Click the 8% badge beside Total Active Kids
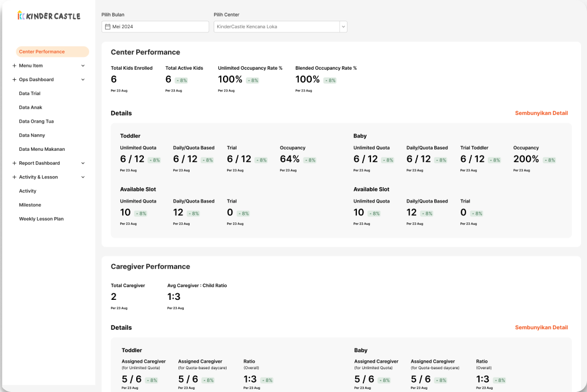The height and width of the screenshot is (392, 587). pos(181,80)
